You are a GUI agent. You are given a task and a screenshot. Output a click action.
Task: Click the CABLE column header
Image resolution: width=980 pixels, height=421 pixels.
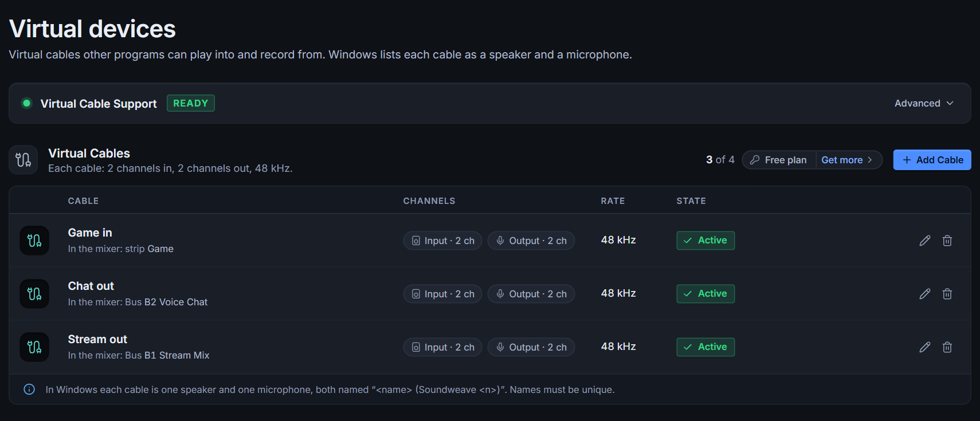[83, 201]
